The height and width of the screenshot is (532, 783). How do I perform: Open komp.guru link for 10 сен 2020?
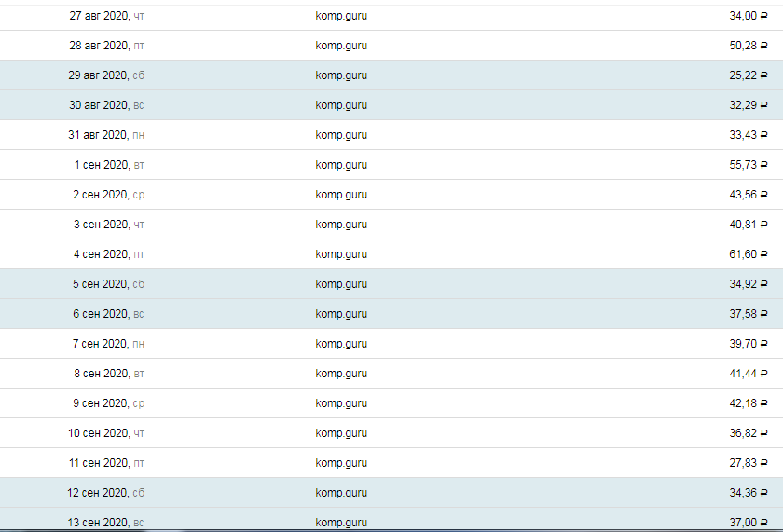[341, 433]
